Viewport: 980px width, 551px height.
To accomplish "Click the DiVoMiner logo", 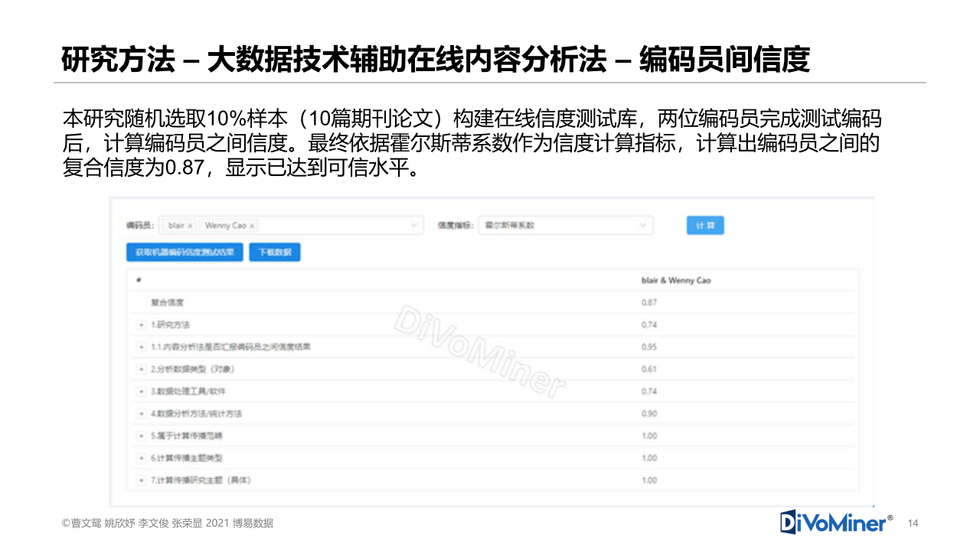I will [836, 522].
